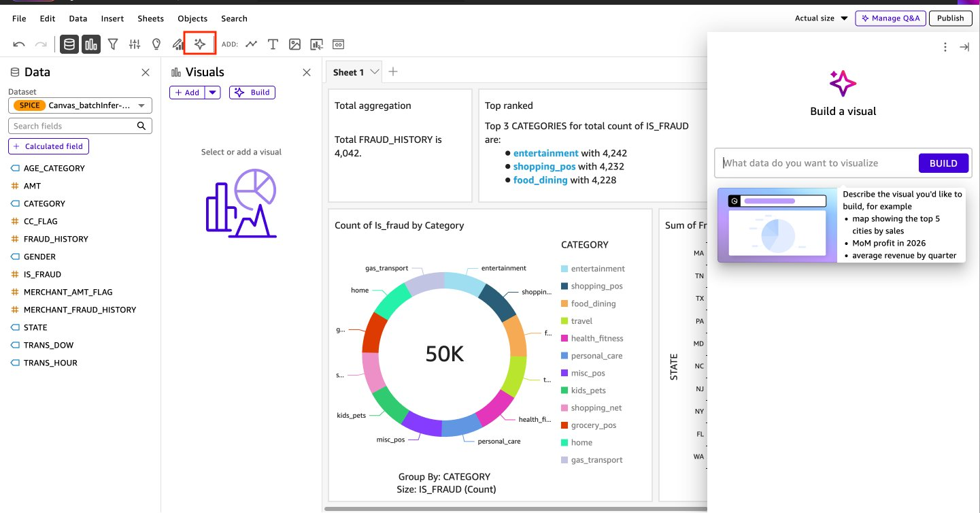Click the Calculated field button
Screen dimensions: 980x513
[48, 146]
